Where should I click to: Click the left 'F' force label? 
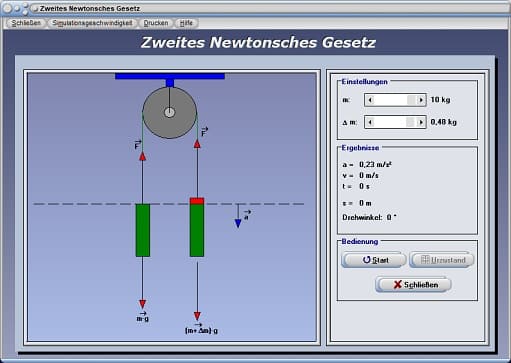(x=137, y=145)
